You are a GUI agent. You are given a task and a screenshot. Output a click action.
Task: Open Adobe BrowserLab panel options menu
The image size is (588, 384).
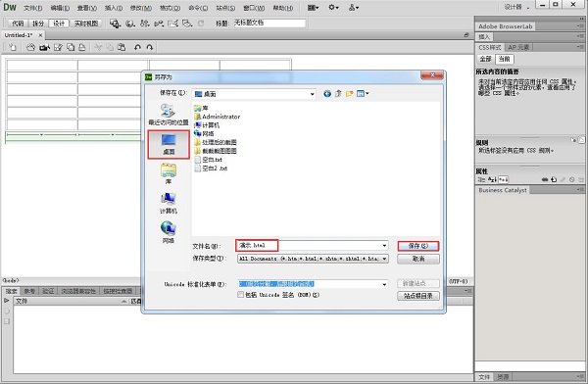tap(580, 26)
